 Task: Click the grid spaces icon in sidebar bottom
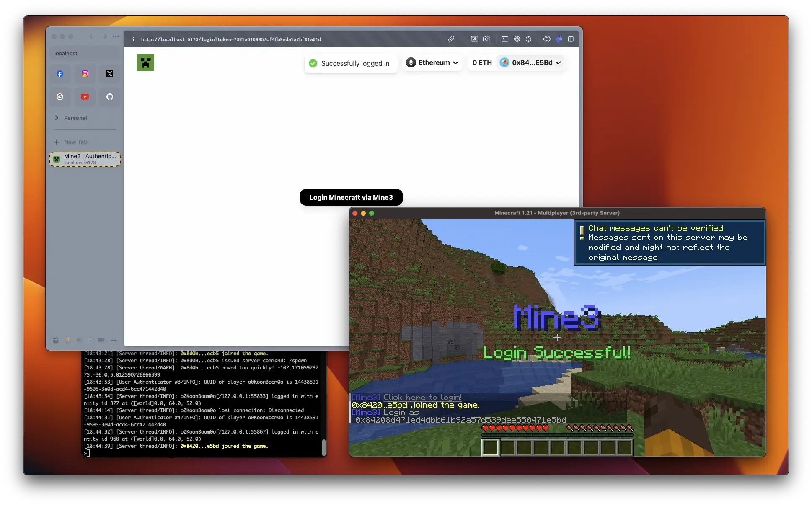tap(91, 341)
